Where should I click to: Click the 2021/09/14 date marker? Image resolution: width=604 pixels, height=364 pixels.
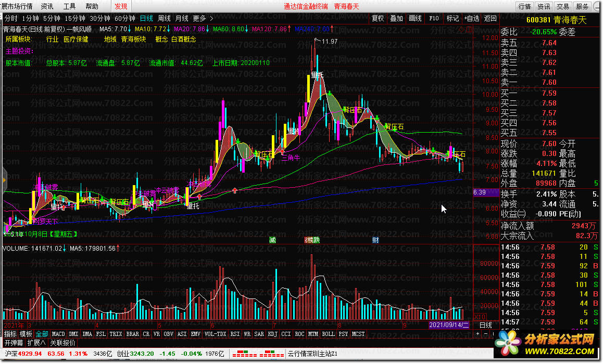(x=449, y=325)
